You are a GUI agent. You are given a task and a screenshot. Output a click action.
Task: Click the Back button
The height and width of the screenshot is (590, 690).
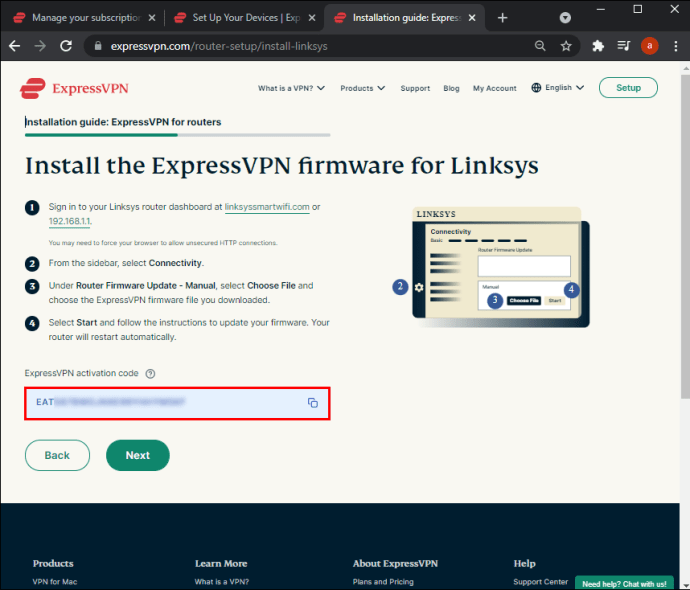(x=57, y=455)
